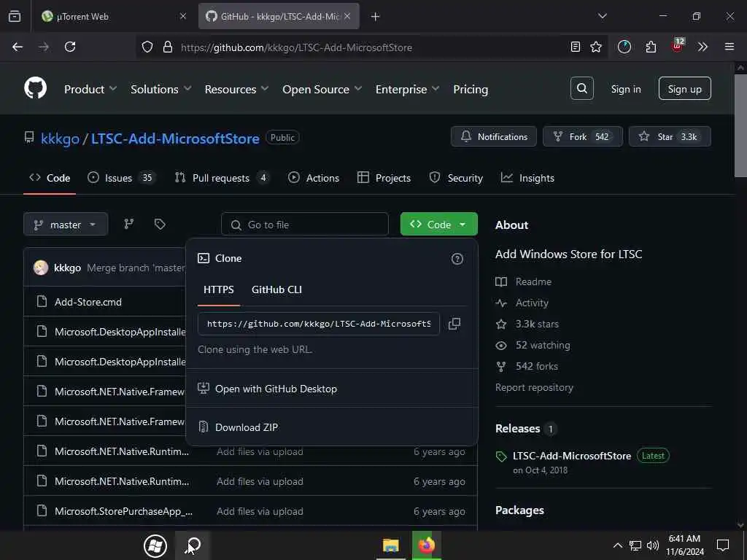
Task: Click the Go to file search field
Action: (x=305, y=225)
